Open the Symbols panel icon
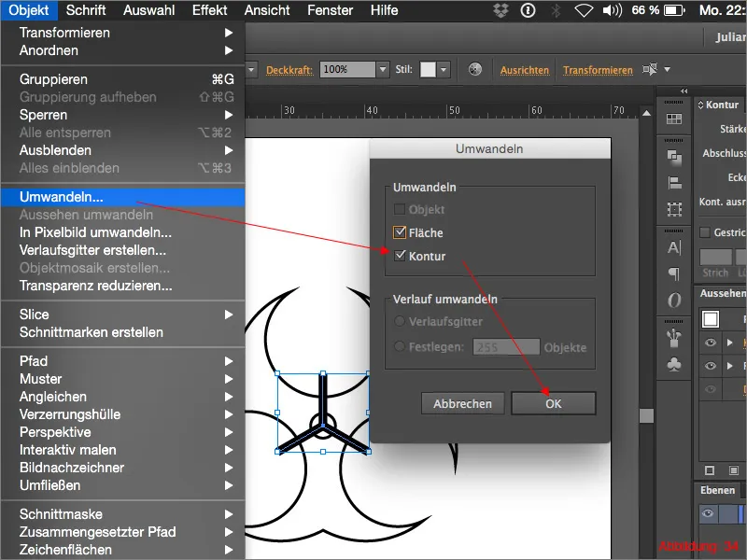Image resolution: width=747 pixels, height=560 pixels. [x=673, y=365]
